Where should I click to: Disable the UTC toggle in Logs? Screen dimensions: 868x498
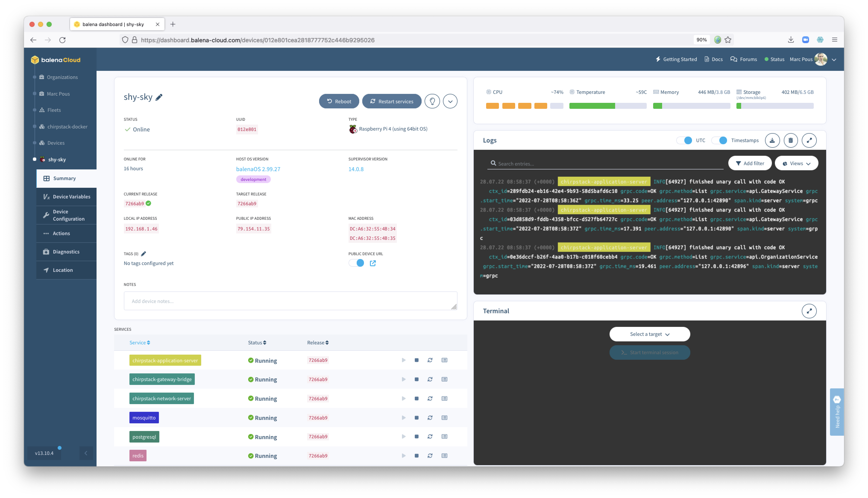[685, 140]
